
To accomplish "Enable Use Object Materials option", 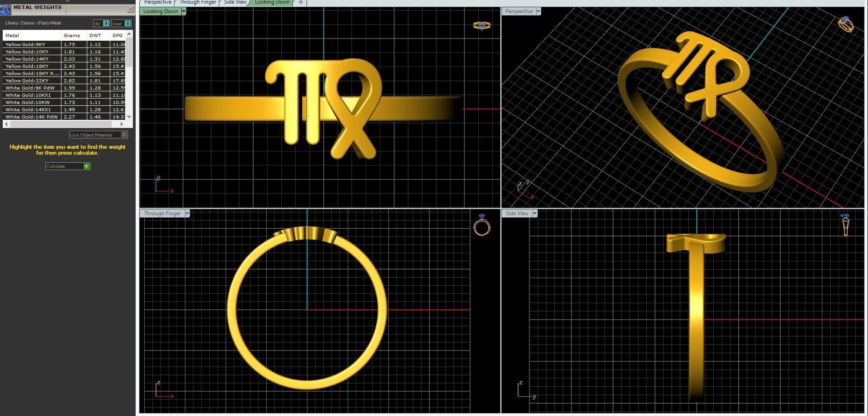I will point(98,135).
